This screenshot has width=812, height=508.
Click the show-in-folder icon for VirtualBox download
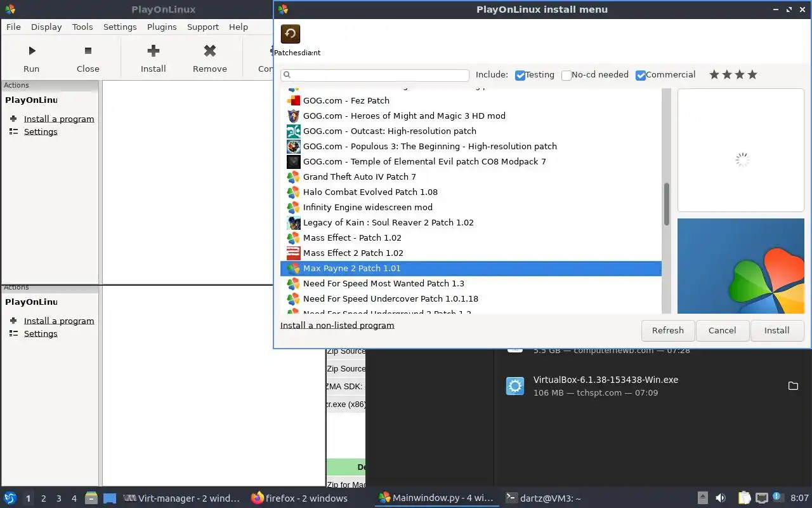pos(793,386)
